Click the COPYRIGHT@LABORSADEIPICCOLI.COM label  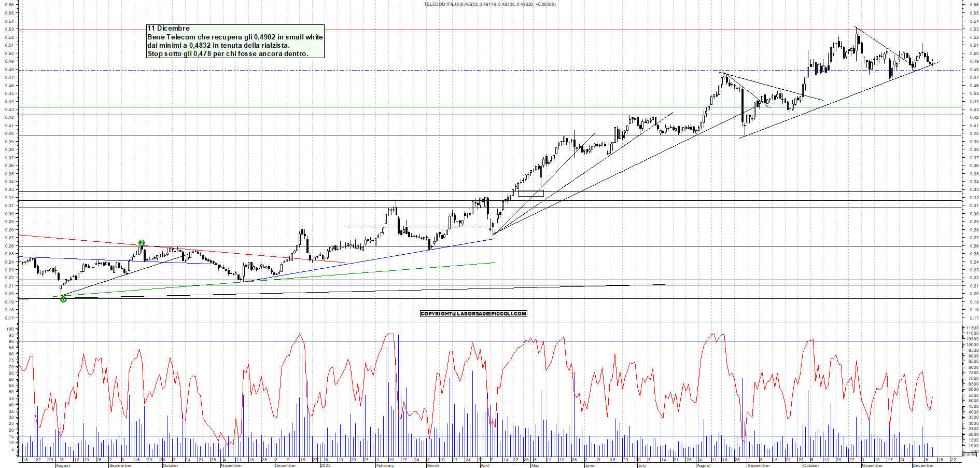(x=473, y=313)
